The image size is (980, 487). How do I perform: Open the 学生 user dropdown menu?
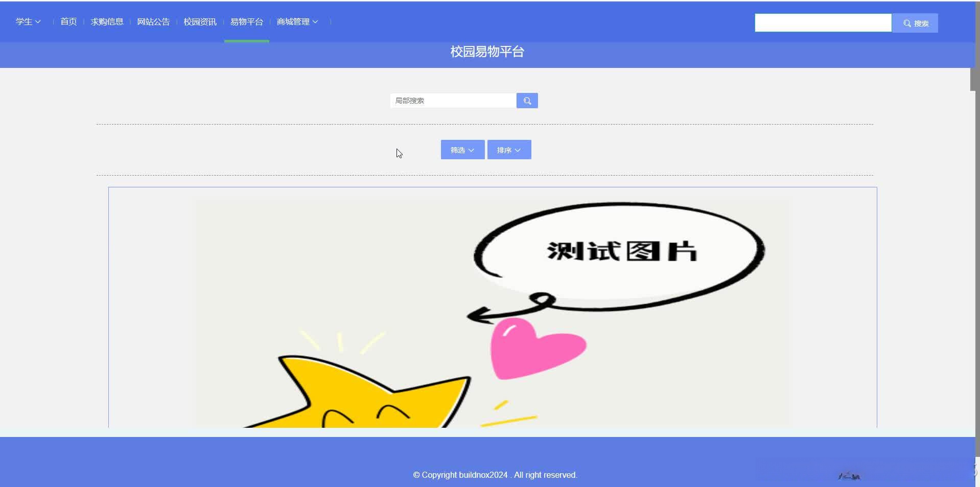24,21
